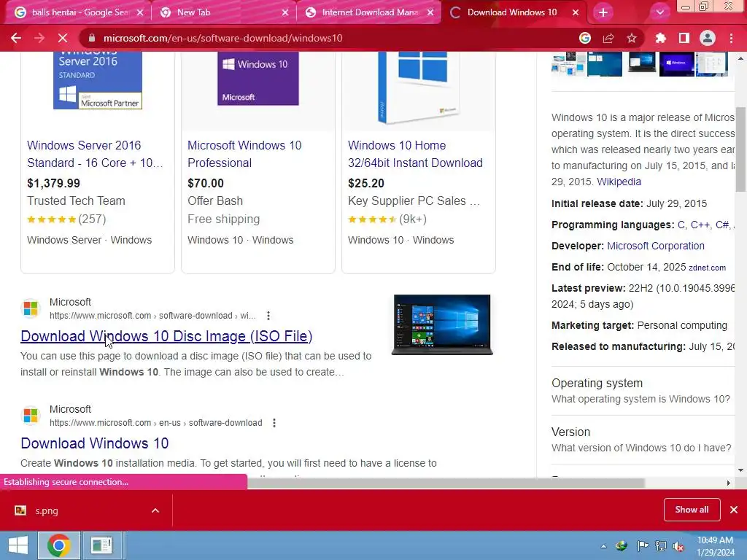The width and height of the screenshot is (747, 560).
Task: View site security lock icon
Action: click(92, 38)
